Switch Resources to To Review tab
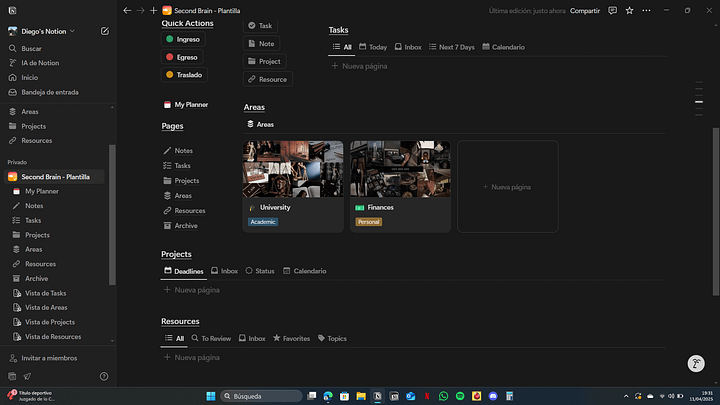 (x=211, y=338)
